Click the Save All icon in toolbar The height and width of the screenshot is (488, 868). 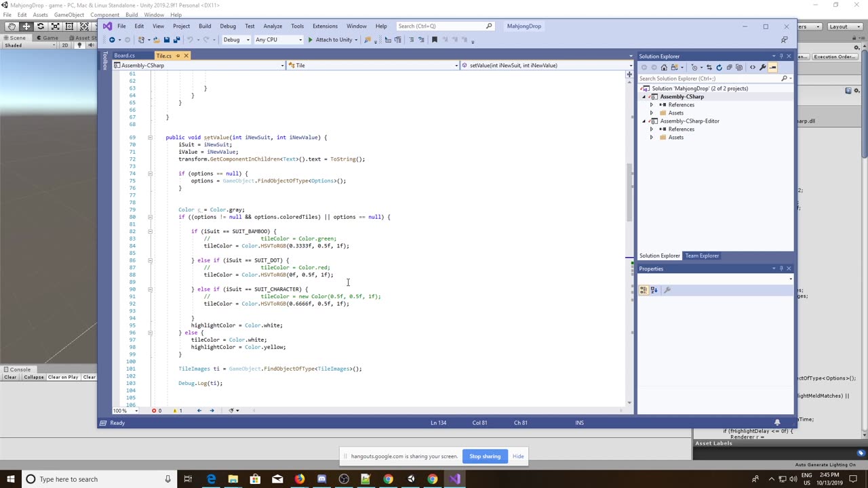click(176, 40)
